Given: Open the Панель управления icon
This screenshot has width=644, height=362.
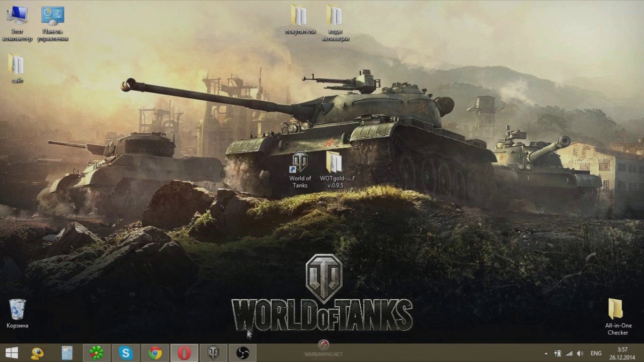Looking at the screenshot, I should coord(53,23).
